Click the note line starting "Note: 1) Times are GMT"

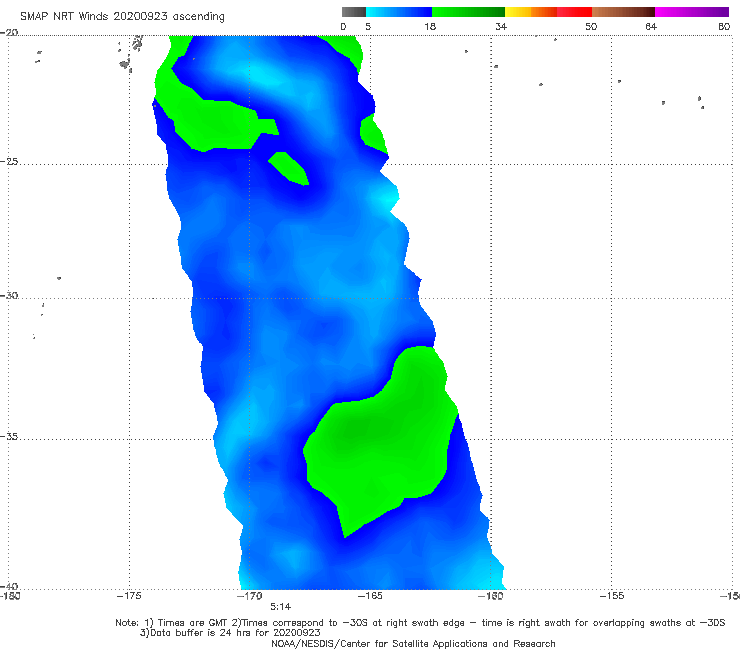[420, 623]
